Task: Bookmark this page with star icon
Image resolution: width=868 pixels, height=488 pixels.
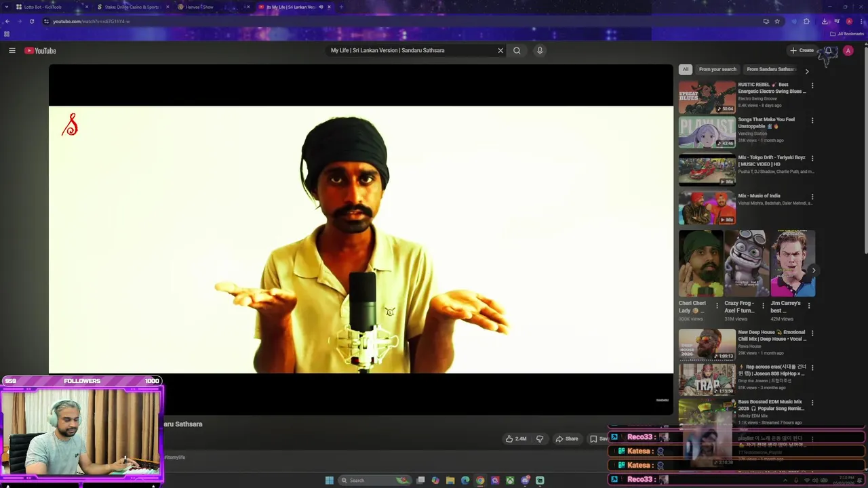Action: pyautogui.click(x=777, y=21)
